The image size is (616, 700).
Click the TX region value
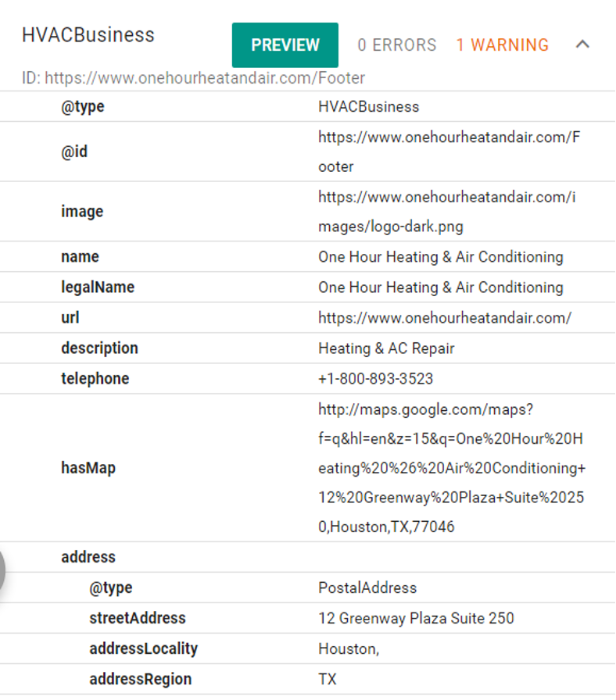coord(328,680)
